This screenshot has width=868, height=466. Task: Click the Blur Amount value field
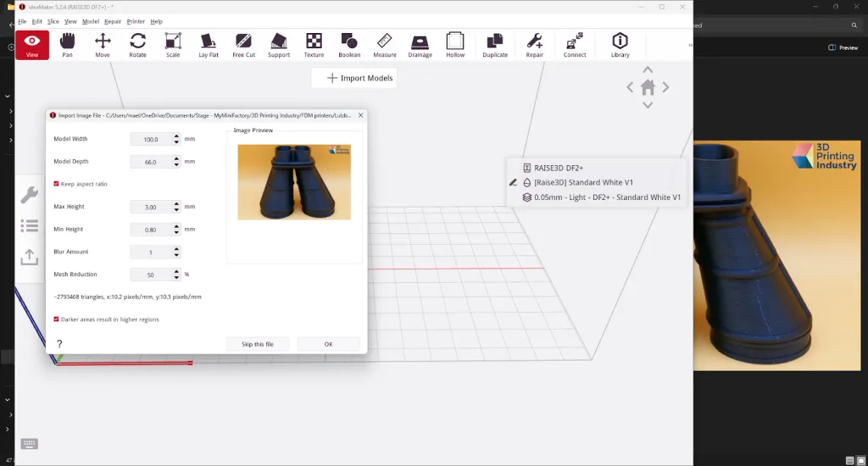click(x=151, y=252)
